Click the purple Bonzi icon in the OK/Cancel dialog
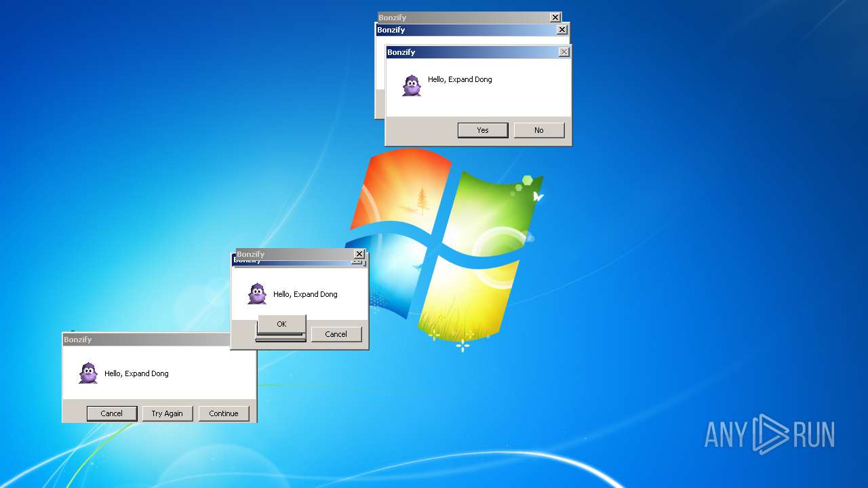The height and width of the screenshot is (488, 868). pyautogui.click(x=257, y=293)
